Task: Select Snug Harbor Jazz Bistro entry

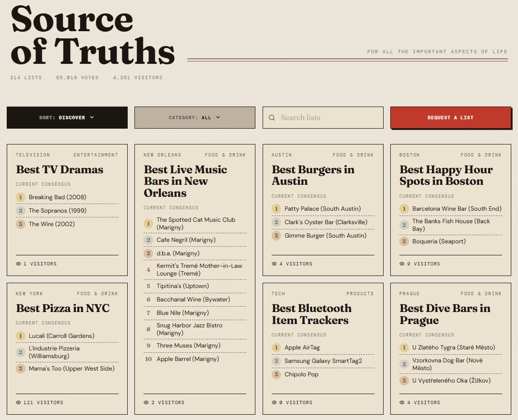Action: [x=195, y=329]
